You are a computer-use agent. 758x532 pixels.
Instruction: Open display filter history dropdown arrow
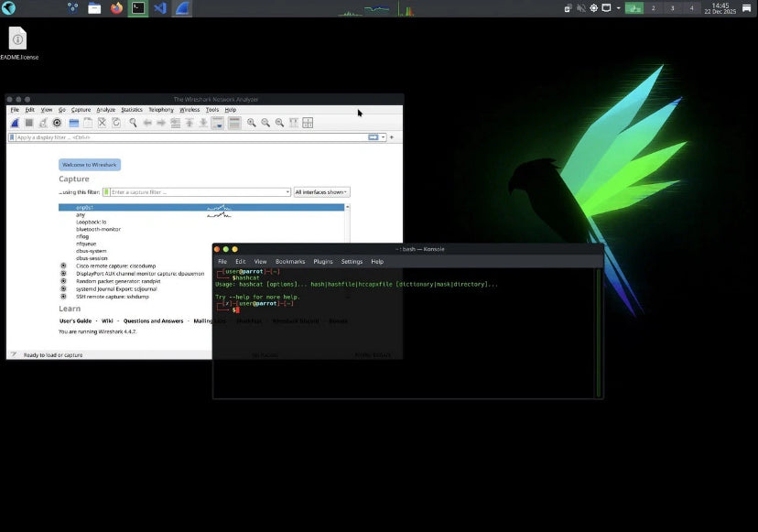click(x=384, y=137)
